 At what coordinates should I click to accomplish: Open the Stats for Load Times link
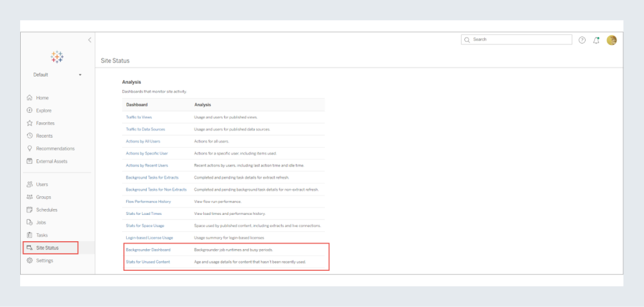click(144, 213)
